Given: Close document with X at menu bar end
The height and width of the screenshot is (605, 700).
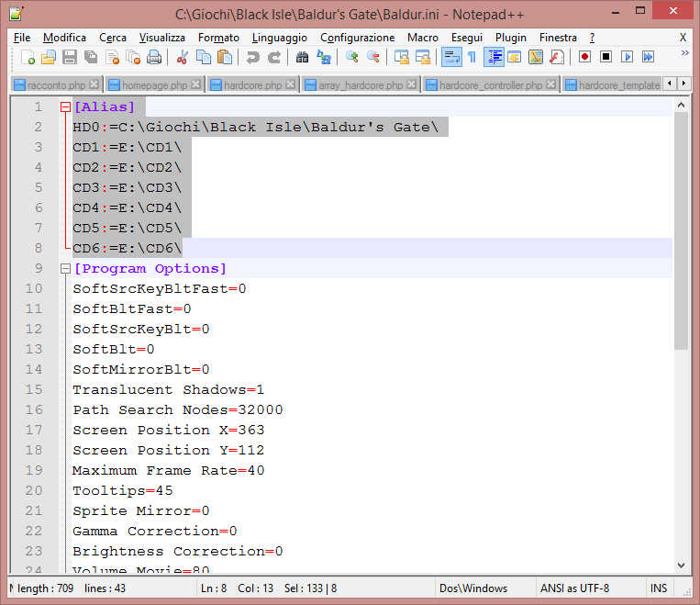Looking at the screenshot, I should (683, 38).
